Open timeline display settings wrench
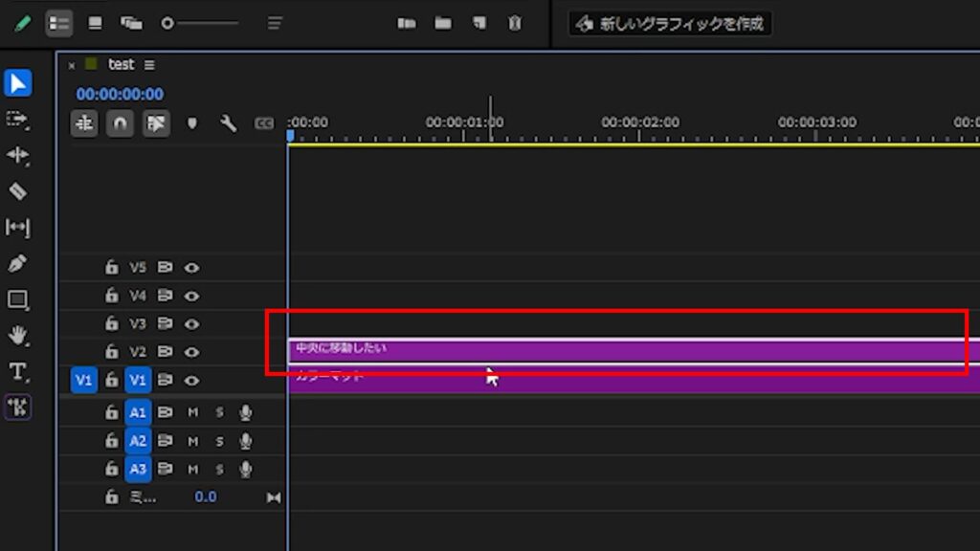Image resolution: width=980 pixels, height=551 pixels. 228,123
